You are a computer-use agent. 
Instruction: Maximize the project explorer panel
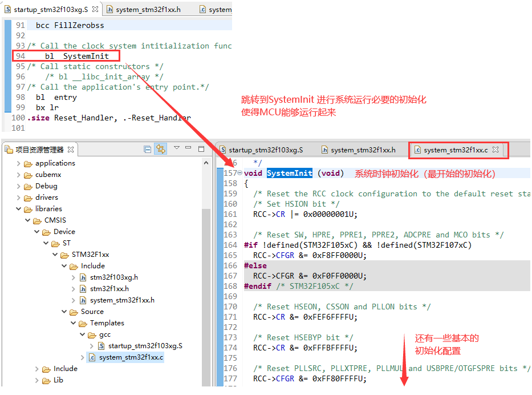coord(201,149)
